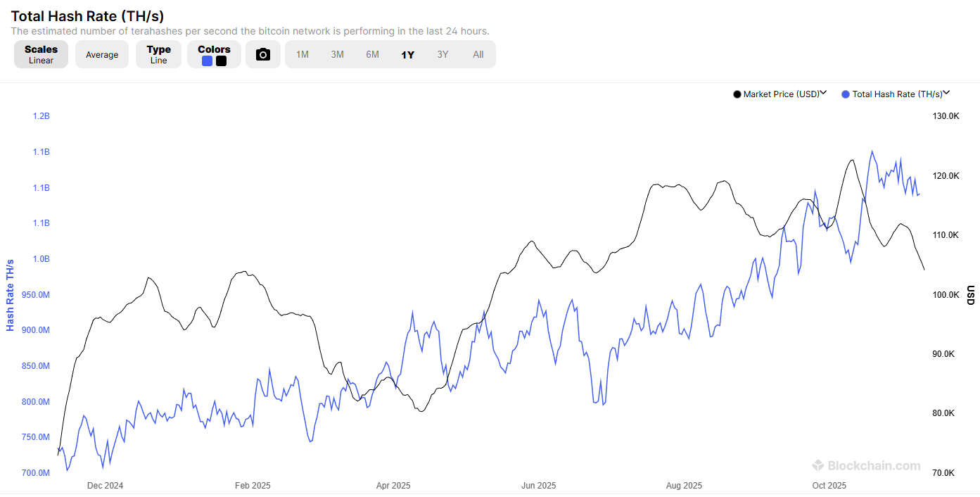Screen dimensions: 980x497
Task: Open the chart Type Line selector
Action: tap(158, 54)
